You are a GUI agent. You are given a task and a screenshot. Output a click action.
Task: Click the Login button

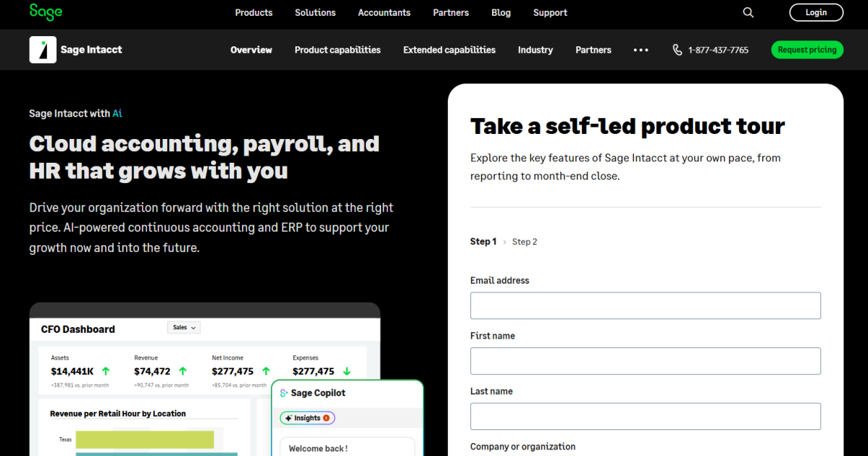pyautogui.click(x=816, y=12)
